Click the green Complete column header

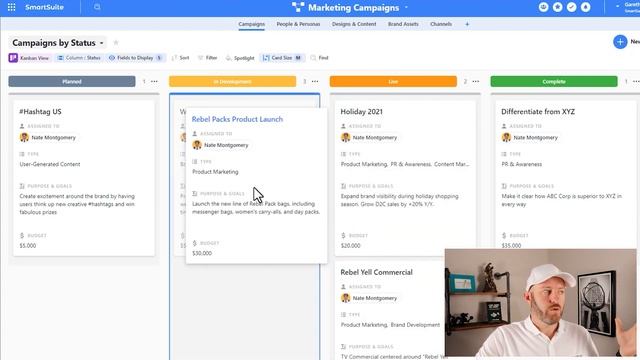pos(554,81)
